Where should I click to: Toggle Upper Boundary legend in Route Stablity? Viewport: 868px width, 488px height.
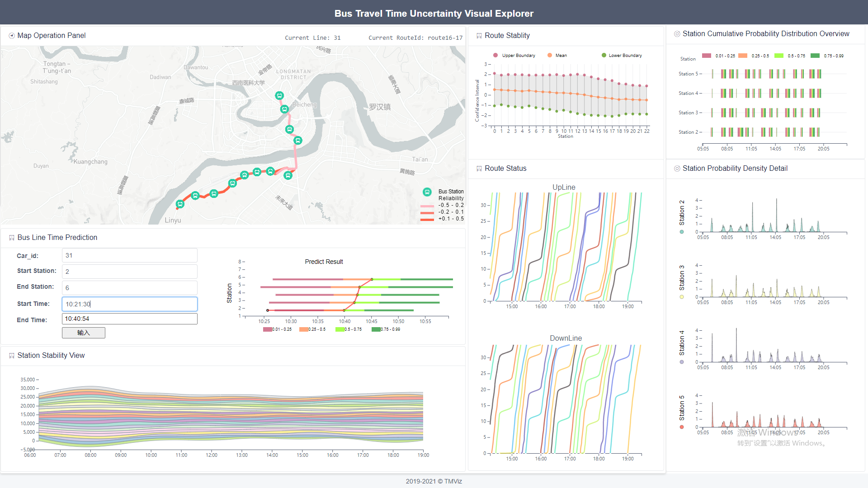tap(495, 55)
